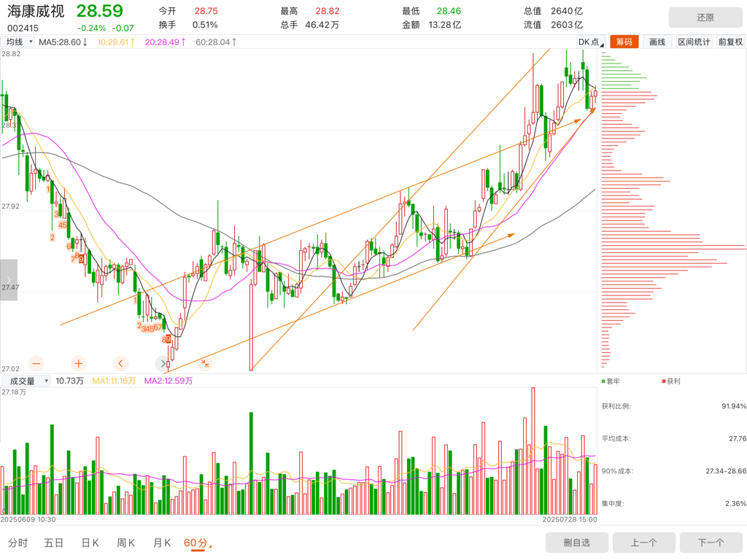
Task: Go to next stock with 下一个
Action: tap(711, 542)
